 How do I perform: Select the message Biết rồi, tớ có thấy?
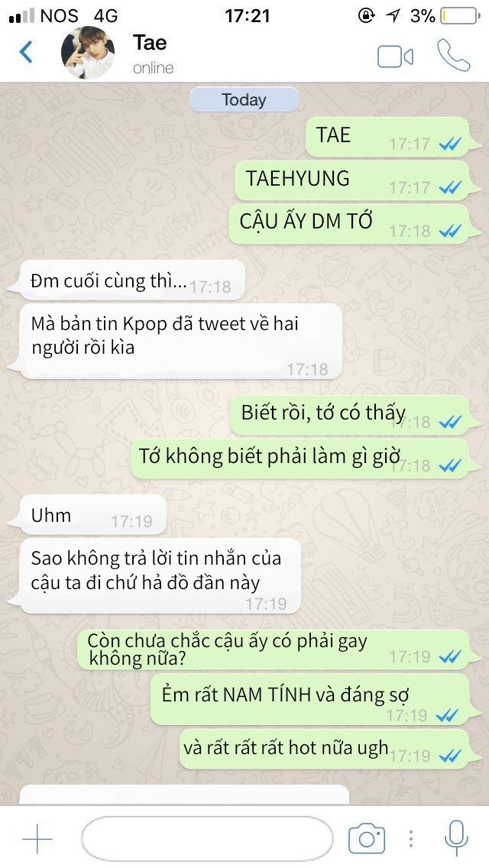click(350, 415)
